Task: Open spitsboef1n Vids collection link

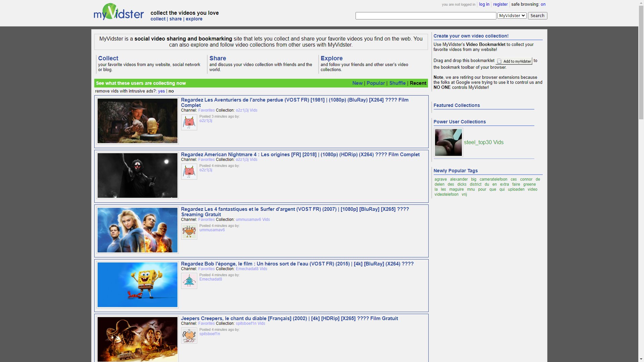Action: point(250,323)
